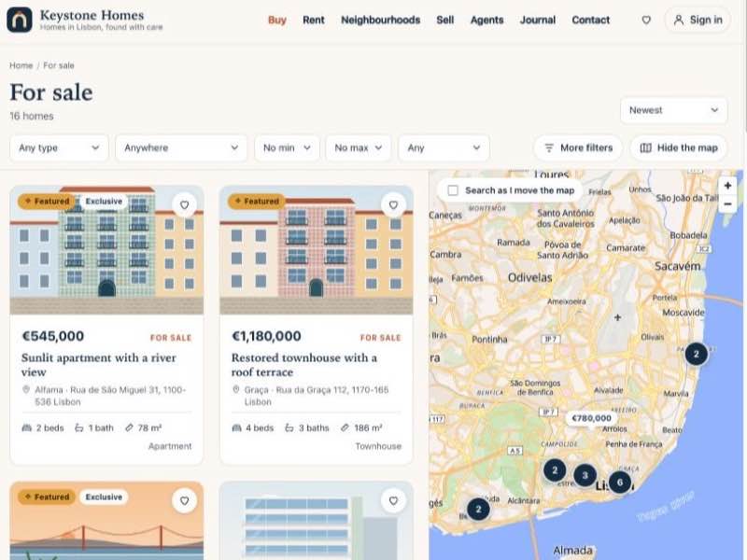Go to the Contact page

pos(591,20)
